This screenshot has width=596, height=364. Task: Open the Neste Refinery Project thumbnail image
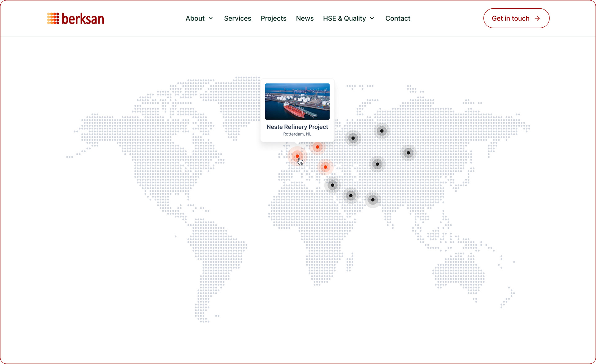tap(297, 101)
